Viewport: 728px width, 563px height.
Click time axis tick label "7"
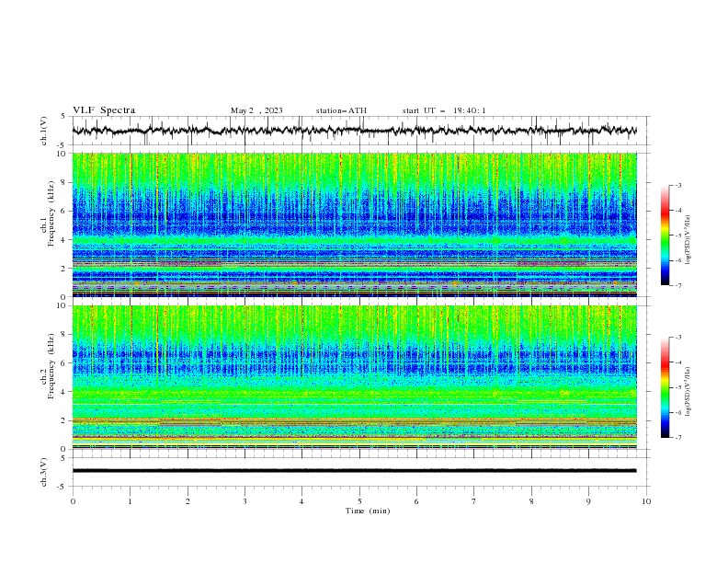[x=474, y=501]
